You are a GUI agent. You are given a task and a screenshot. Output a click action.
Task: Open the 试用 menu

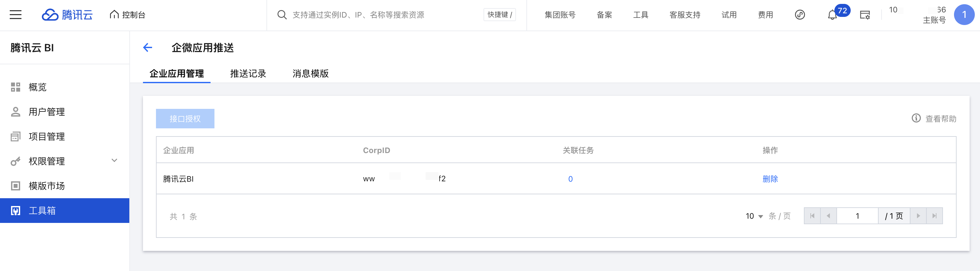(x=729, y=15)
